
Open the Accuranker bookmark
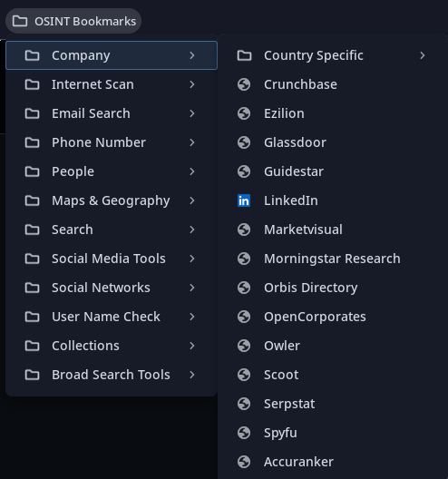coord(333,462)
